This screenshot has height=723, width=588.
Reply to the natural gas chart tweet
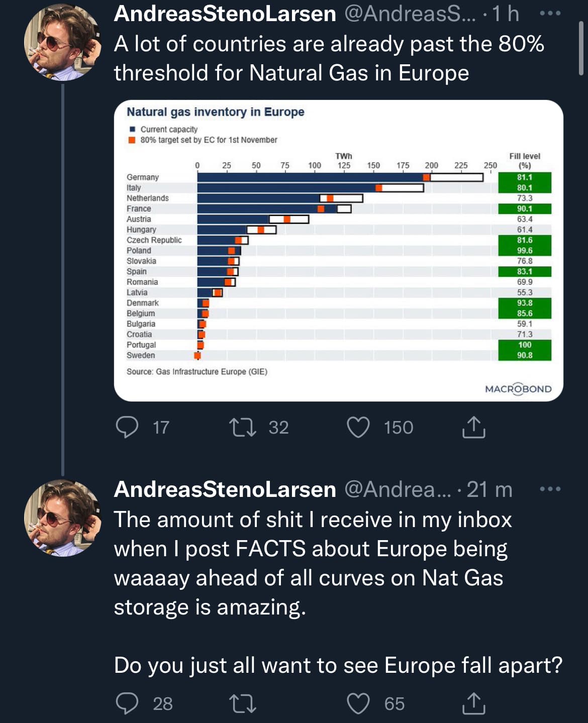tap(127, 428)
